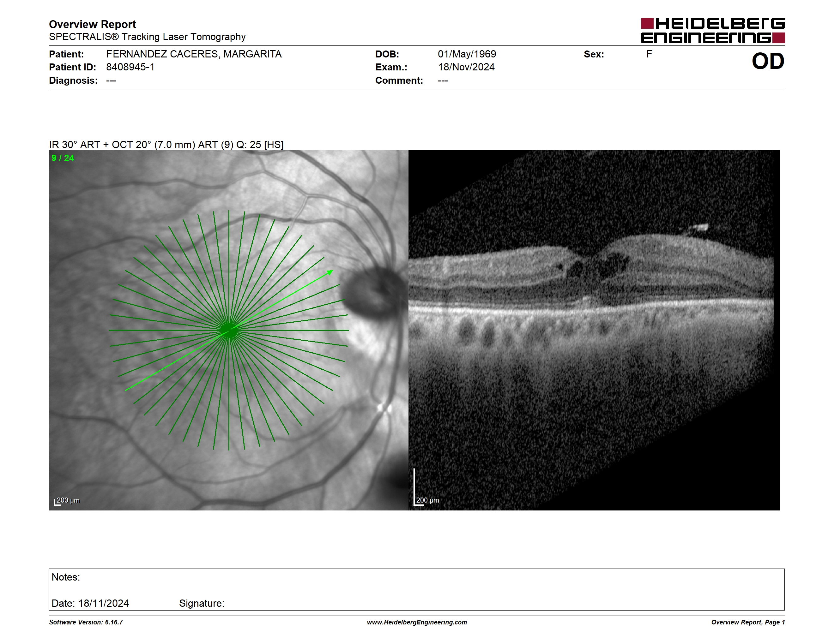This screenshot has height=644, width=834.
Task: Click the "Signature:" label
Action: click(x=202, y=603)
